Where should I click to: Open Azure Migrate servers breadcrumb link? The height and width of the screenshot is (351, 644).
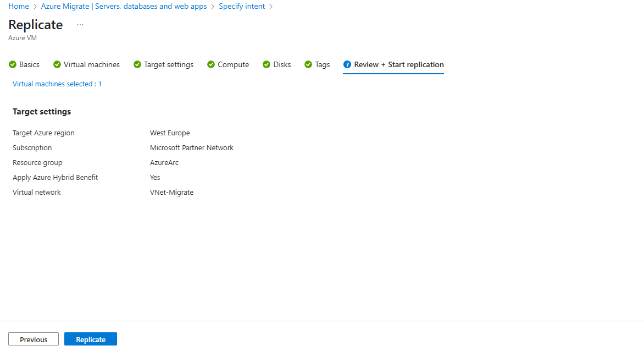124,6
